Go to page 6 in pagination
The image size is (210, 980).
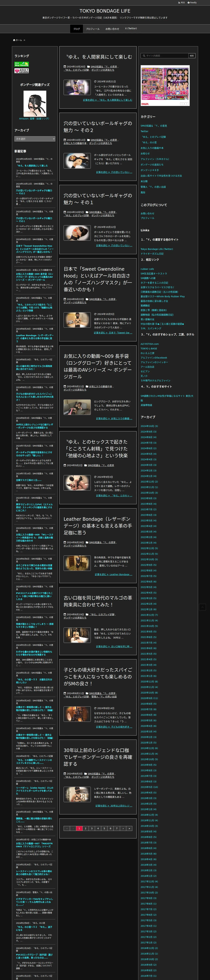tap(111, 828)
